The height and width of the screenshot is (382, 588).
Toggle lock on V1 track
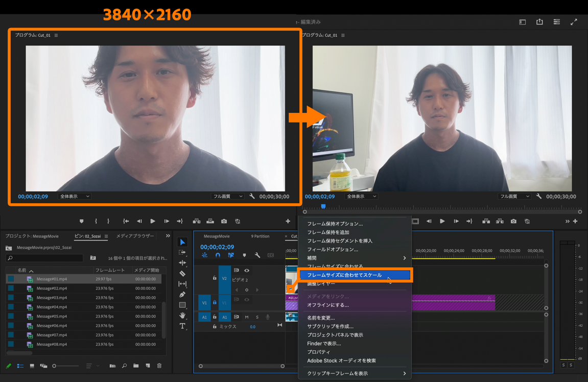(x=215, y=302)
